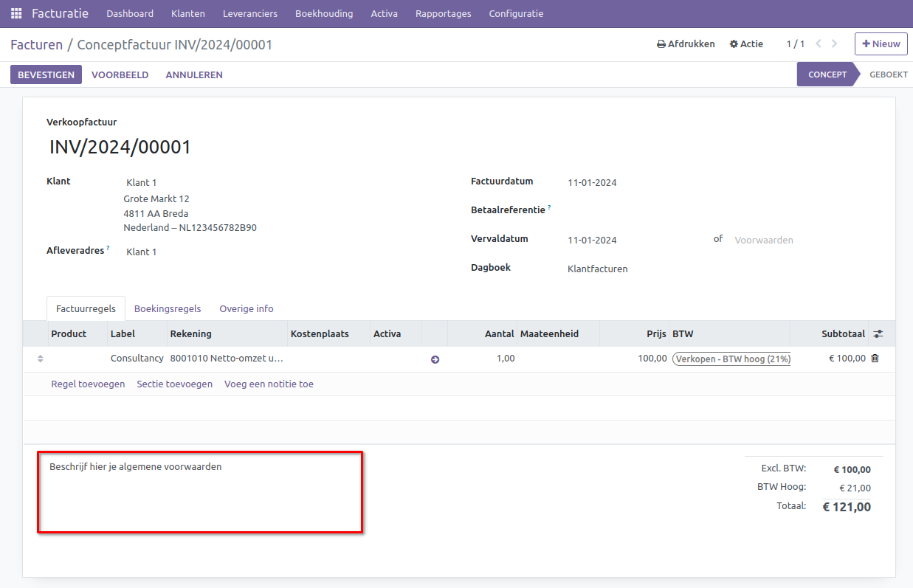913x588 pixels.
Task: Open the Actie gear menu
Action: pos(746,44)
